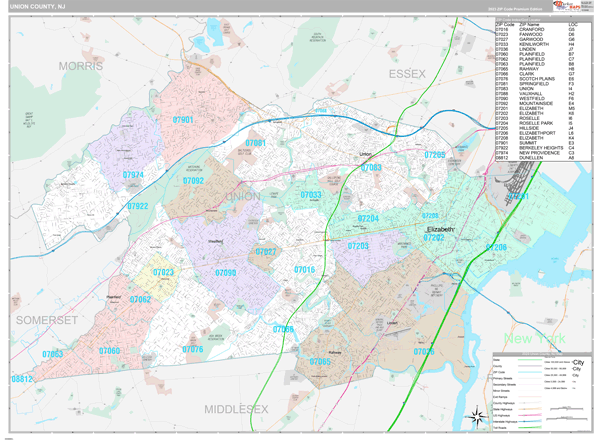
Task: Click the compass rose icon
Action: coord(475,419)
